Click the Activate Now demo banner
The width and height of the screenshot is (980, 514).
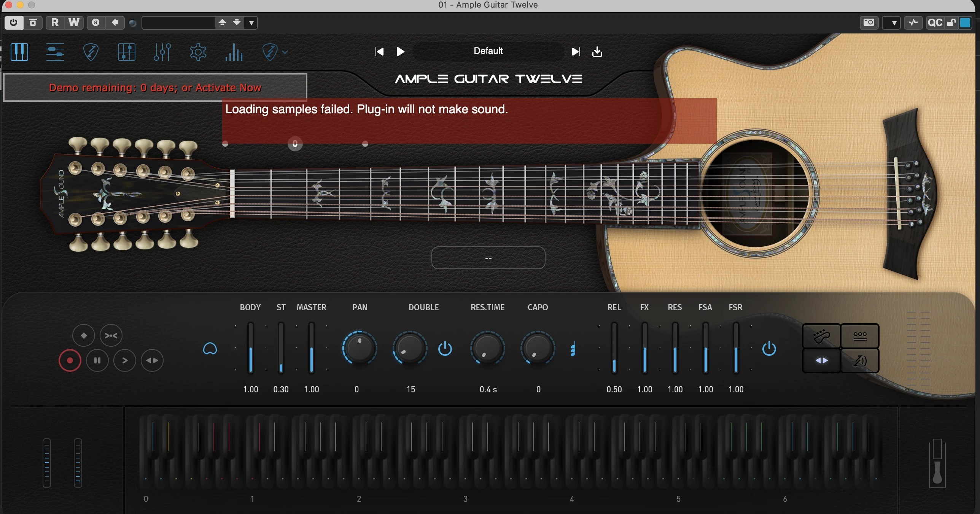[155, 87]
